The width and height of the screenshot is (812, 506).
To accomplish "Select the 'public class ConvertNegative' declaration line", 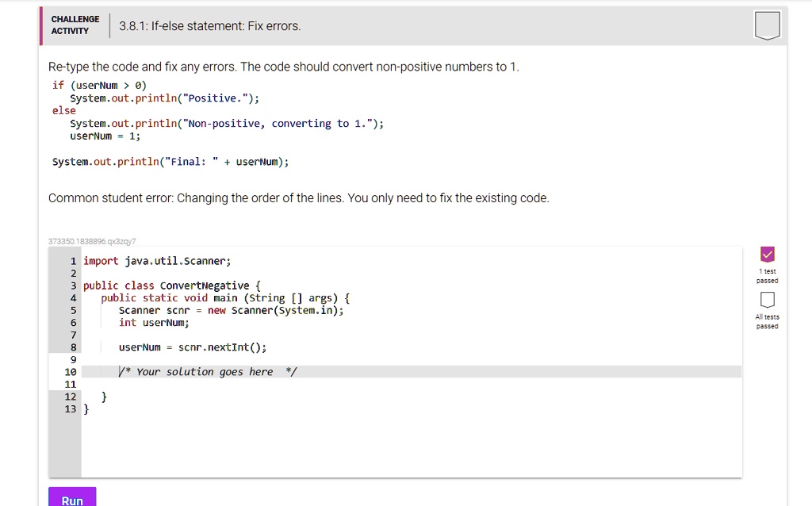I will tap(170, 285).
